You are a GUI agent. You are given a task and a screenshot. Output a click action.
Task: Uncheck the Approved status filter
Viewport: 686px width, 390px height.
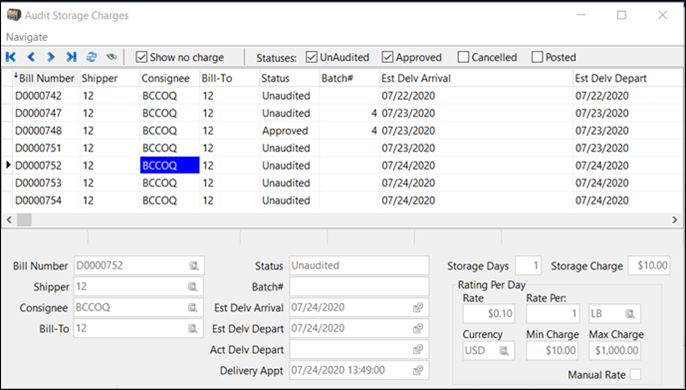pyautogui.click(x=387, y=57)
